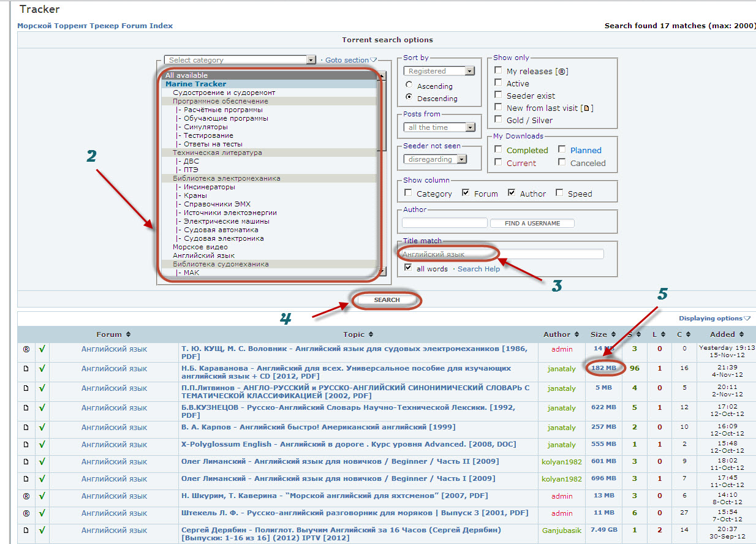The width and height of the screenshot is (756, 544).
Task: Click document icon in Литвинов row
Action: (x=26, y=388)
